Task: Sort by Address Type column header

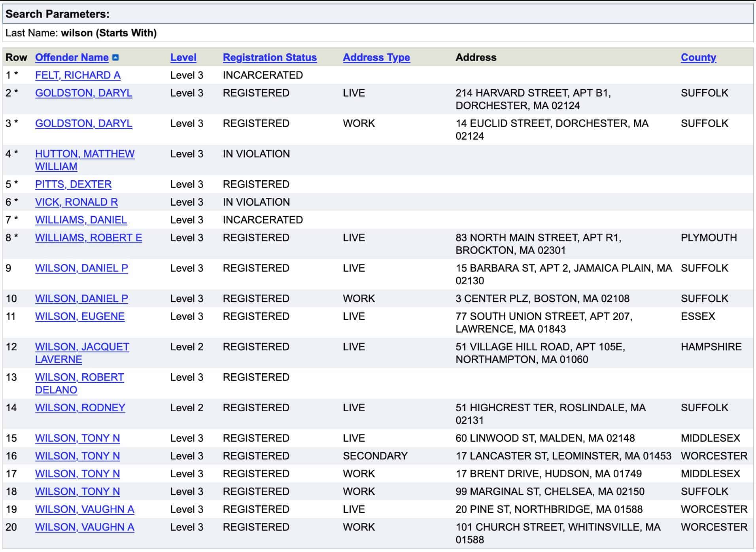Action: 376,58
